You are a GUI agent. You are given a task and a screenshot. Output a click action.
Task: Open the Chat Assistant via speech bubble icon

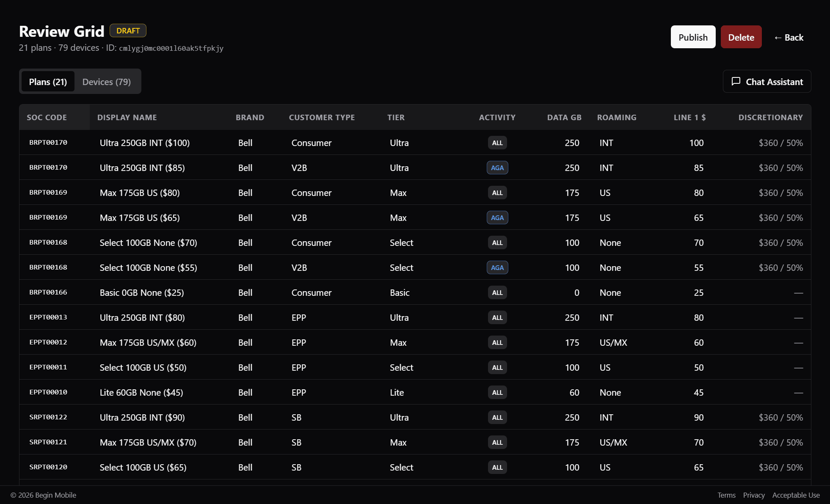(766, 81)
